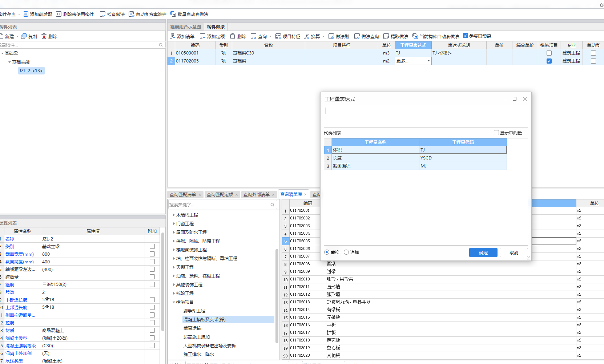Click the 新建 component icon
This screenshot has width=604, height=364.
tap(1, 36)
